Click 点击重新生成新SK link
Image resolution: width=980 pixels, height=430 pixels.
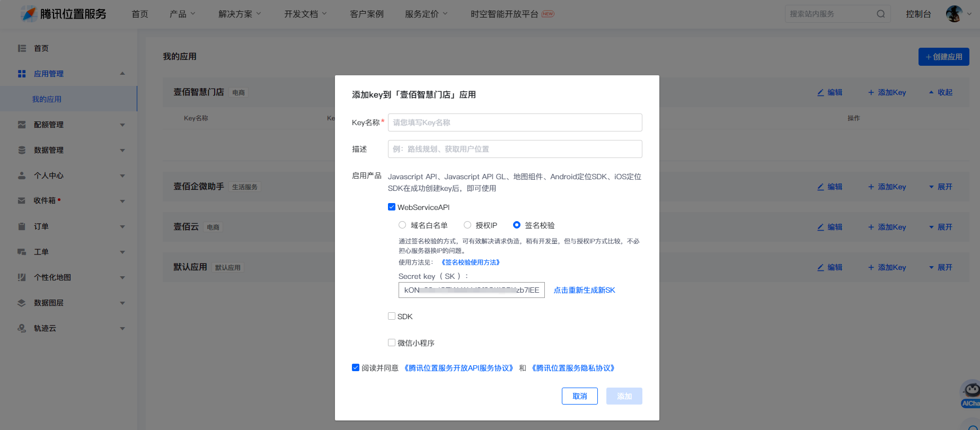coord(585,290)
